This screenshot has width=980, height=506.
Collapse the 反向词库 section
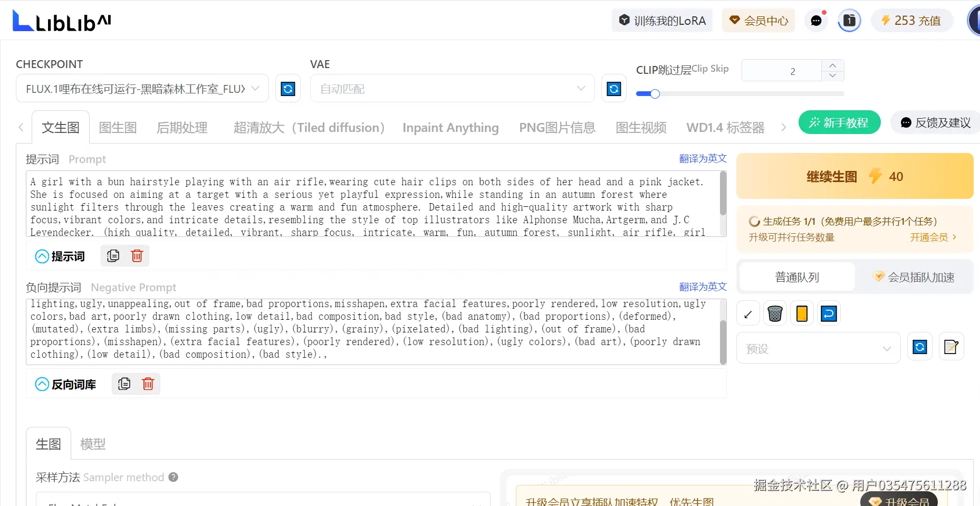[x=42, y=384]
